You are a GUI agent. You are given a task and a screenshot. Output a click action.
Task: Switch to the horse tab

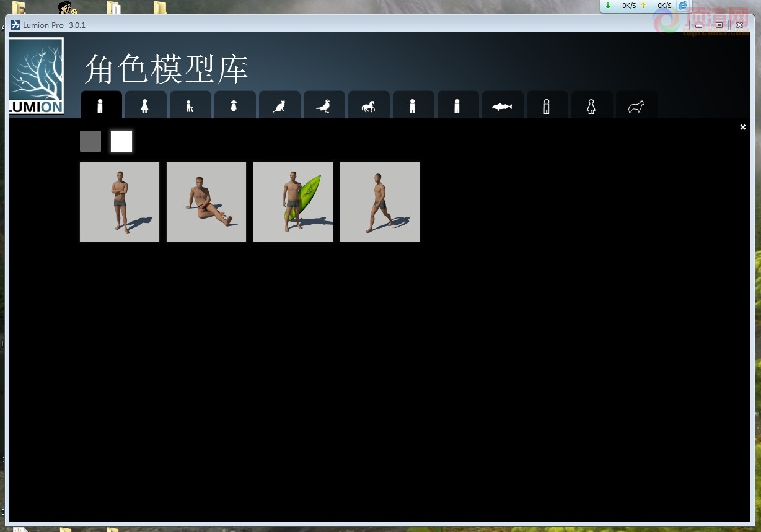click(x=368, y=105)
